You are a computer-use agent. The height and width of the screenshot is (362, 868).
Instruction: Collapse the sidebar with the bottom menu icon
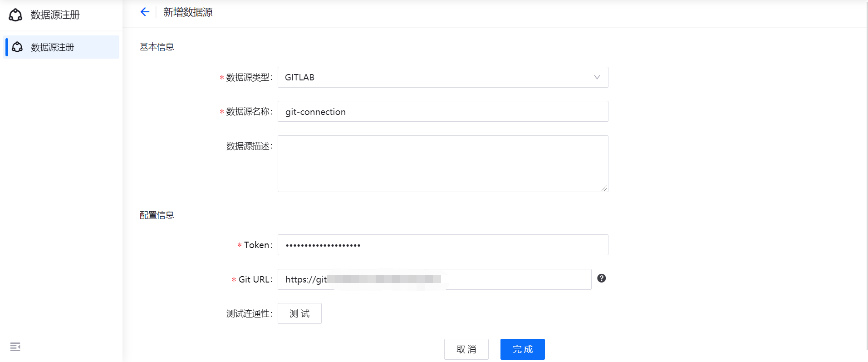[15, 347]
